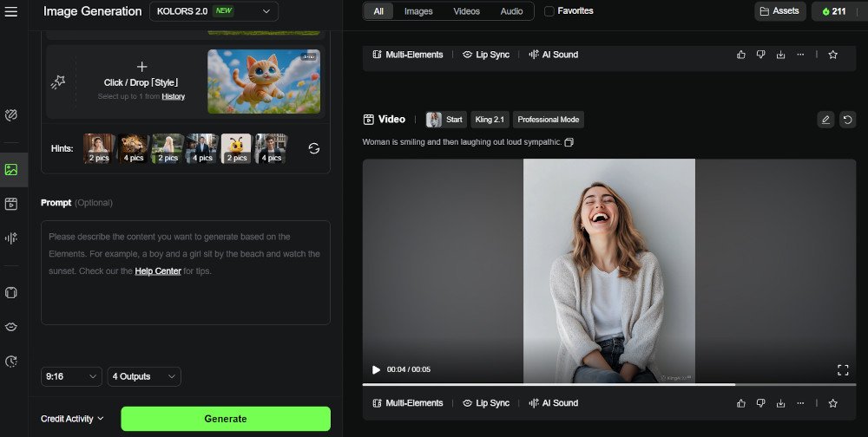The image size is (868, 437).
Task: Play the generated video
Action: [x=376, y=369]
